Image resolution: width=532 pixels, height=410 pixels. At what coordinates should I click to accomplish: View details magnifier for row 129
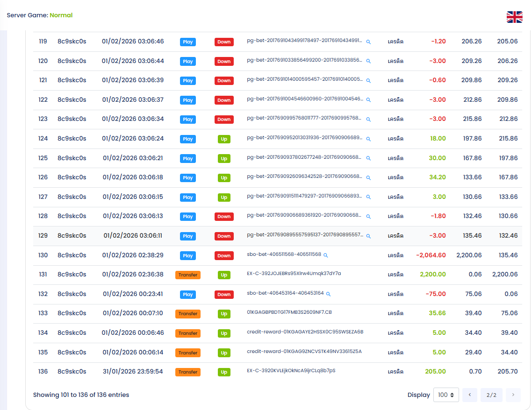pos(368,236)
